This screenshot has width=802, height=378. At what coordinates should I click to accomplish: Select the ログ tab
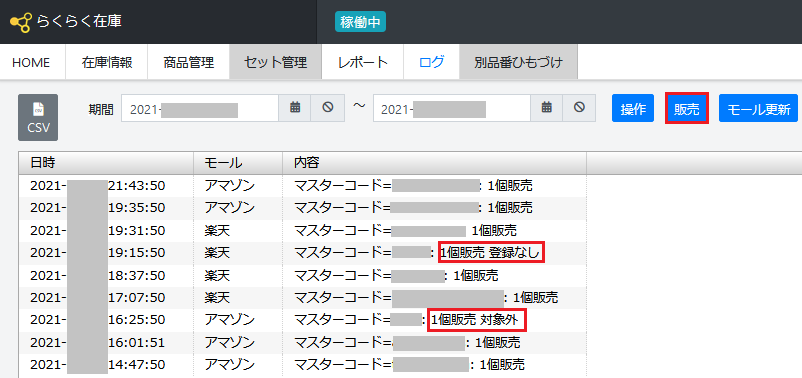[x=431, y=62]
